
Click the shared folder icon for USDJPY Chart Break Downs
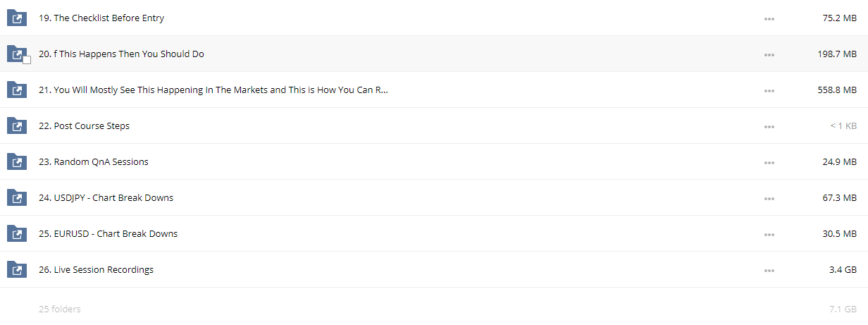17,198
